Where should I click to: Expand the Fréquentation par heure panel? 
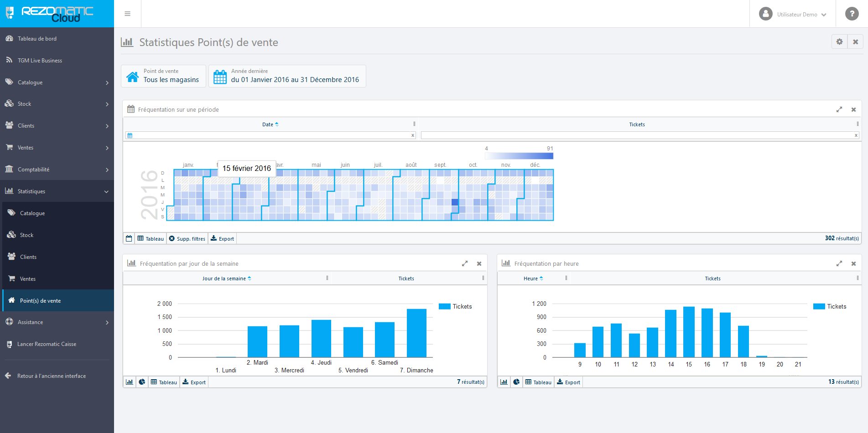[839, 263]
